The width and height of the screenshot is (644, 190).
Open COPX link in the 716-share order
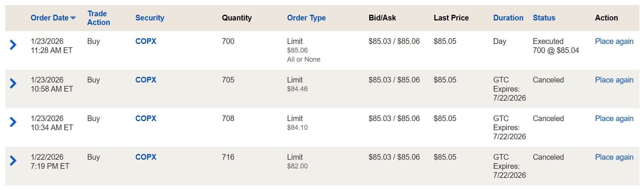[146, 157]
